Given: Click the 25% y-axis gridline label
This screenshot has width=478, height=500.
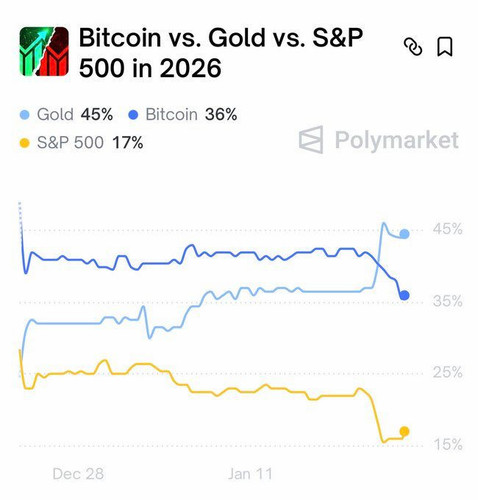Looking at the screenshot, I should (x=448, y=372).
